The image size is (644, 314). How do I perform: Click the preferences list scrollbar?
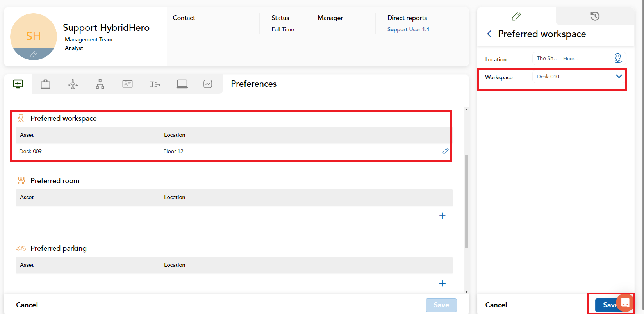466,202
